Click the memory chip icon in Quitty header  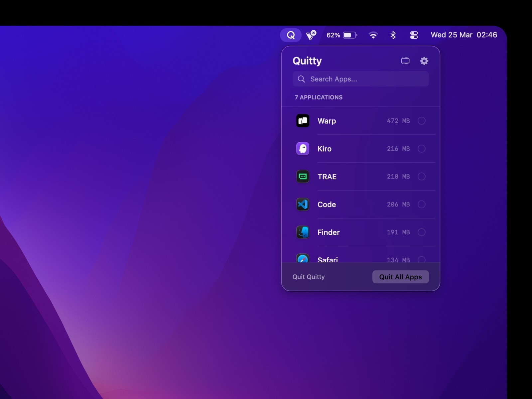point(405,61)
